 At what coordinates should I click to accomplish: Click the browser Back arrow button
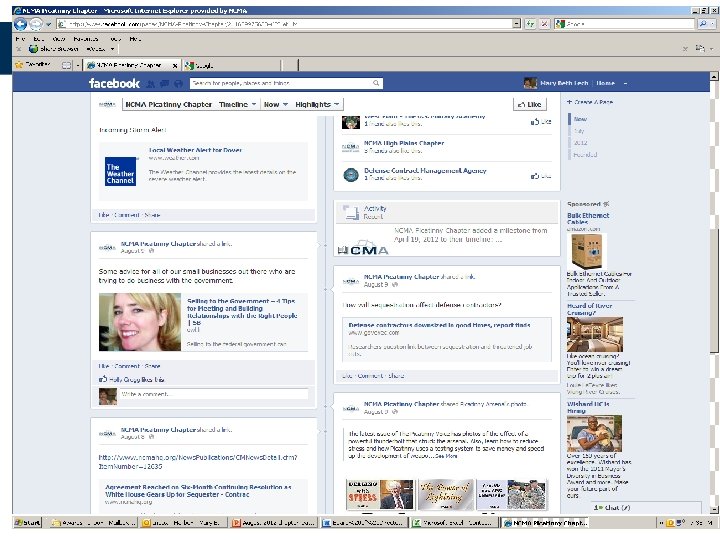tap(20, 24)
